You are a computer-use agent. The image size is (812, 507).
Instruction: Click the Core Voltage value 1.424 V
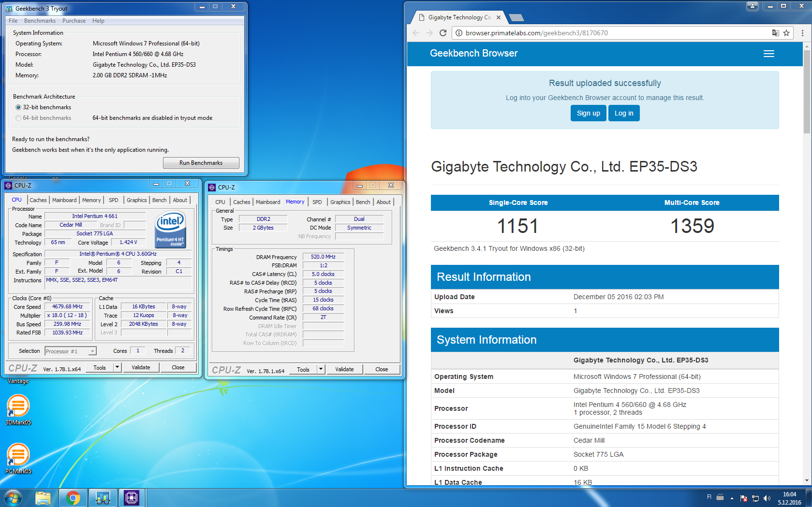pyautogui.click(x=128, y=243)
